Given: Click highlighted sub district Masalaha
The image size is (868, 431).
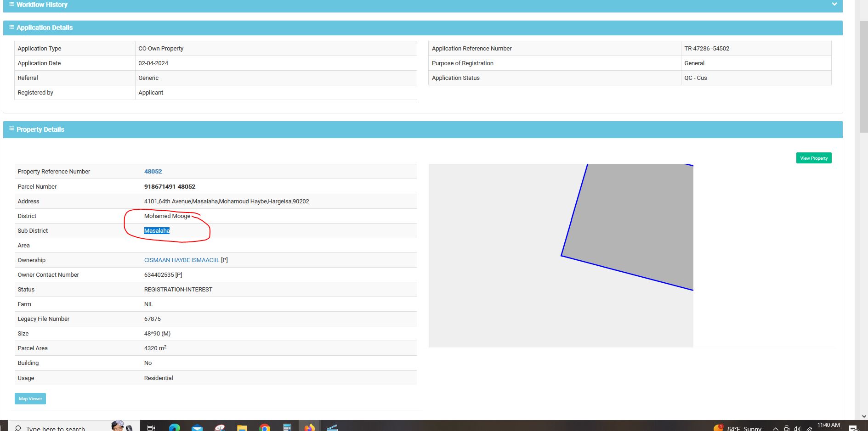Looking at the screenshot, I should point(157,230).
